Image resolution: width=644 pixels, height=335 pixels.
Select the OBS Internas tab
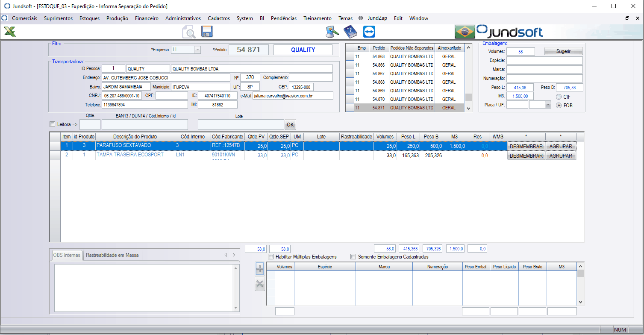66,255
